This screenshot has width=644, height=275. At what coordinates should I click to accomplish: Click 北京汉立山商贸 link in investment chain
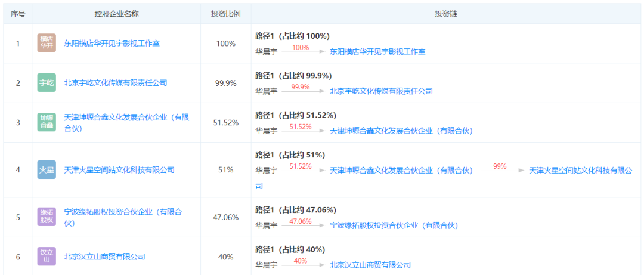[370, 265]
